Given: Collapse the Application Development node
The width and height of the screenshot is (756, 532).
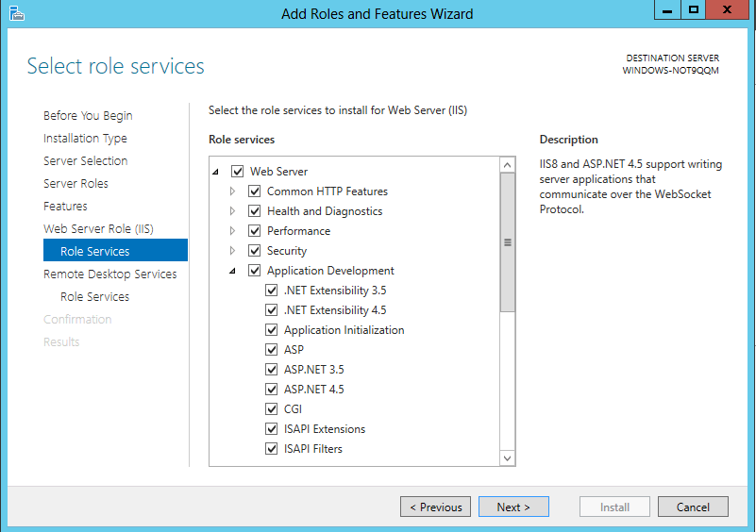Looking at the screenshot, I should 233,271.
